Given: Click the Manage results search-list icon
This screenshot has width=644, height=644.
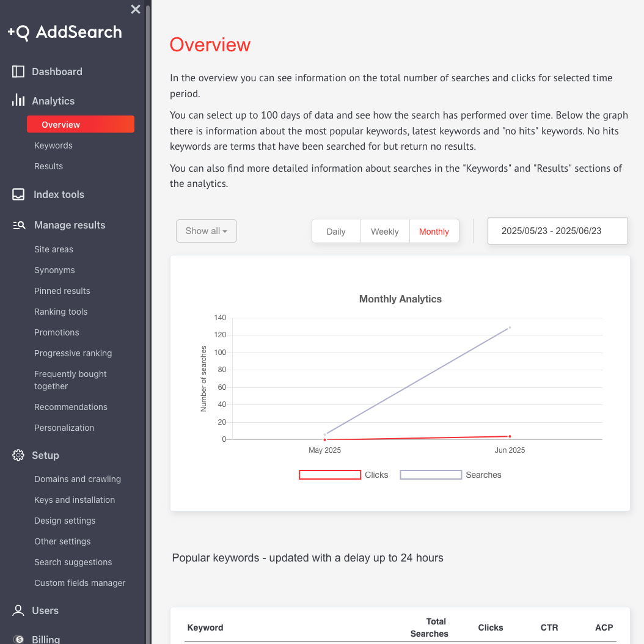Looking at the screenshot, I should [x=19, y=225].
